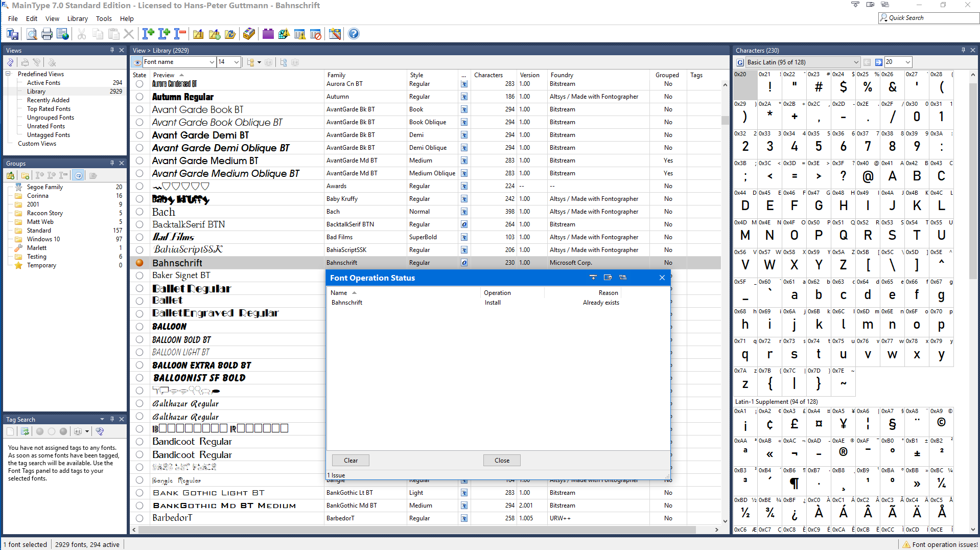This screenshot has width=980, height=550.
Task: Toggle state circle for BarbedorT font
Action: click(x=139, y=518)
